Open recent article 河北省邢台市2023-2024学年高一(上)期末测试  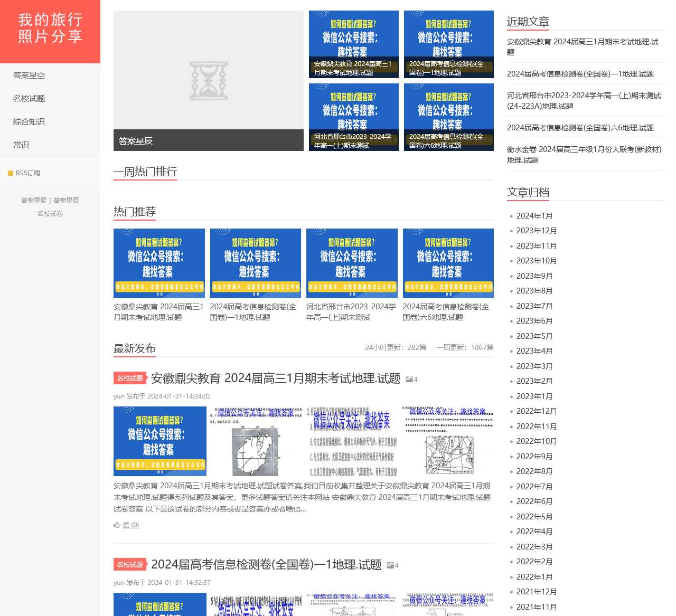coord(584,101)
